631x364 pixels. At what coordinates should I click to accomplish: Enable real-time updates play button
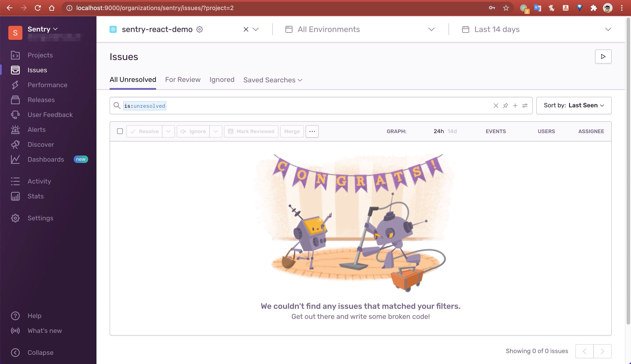click(603, 57)
